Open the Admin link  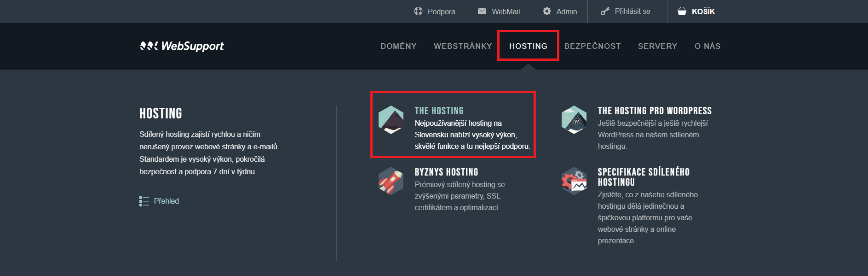click(x=567, y=12)
